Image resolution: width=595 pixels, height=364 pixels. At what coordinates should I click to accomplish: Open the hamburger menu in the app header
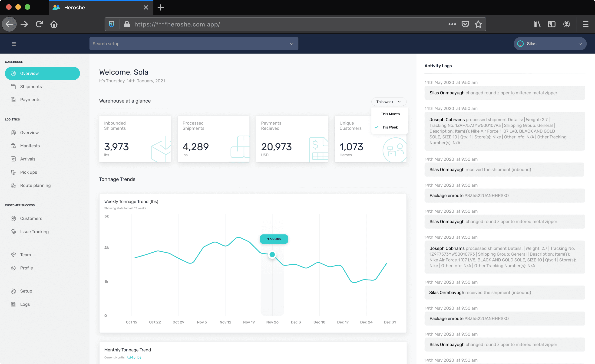click(13, 44)
